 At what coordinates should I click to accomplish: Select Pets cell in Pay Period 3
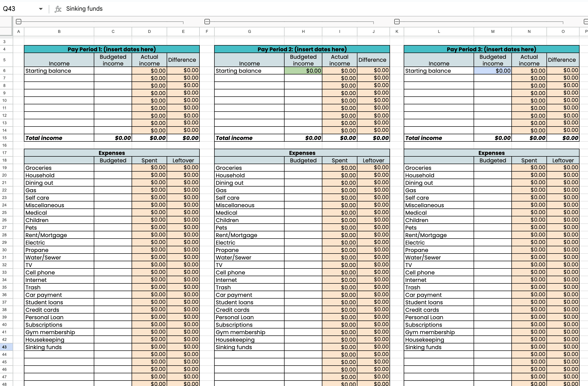click(x=439, y=228)
